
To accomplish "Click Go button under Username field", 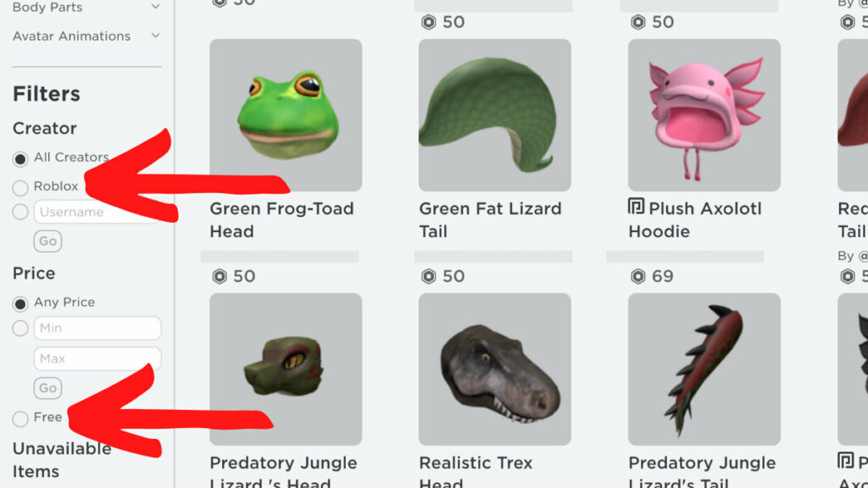I will pos(47,241).
